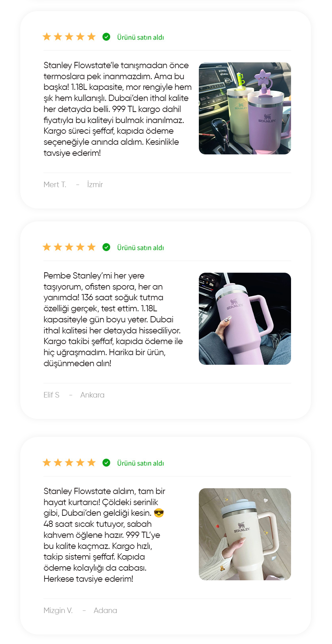Open the purple Stanley tumbler car photo
This screenshot has width=332, height=644.
[245, 108]
